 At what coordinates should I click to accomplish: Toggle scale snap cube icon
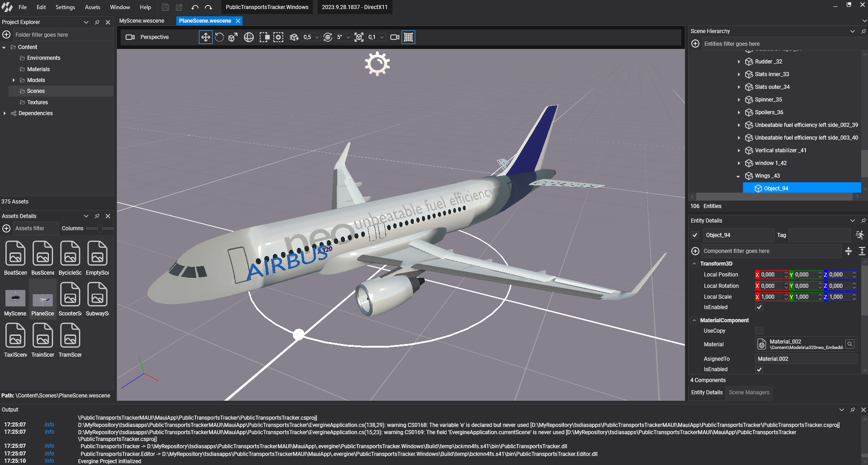click(x=359, y=37)
